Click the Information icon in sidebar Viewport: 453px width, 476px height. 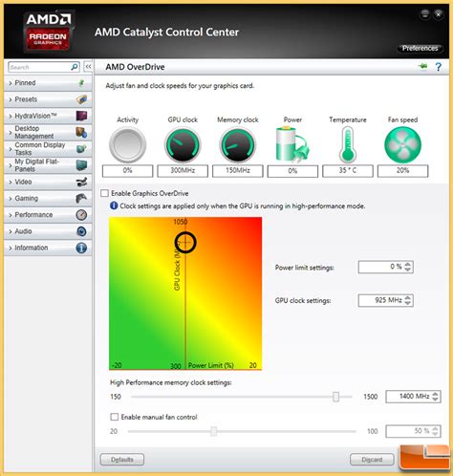click(81, 248)
